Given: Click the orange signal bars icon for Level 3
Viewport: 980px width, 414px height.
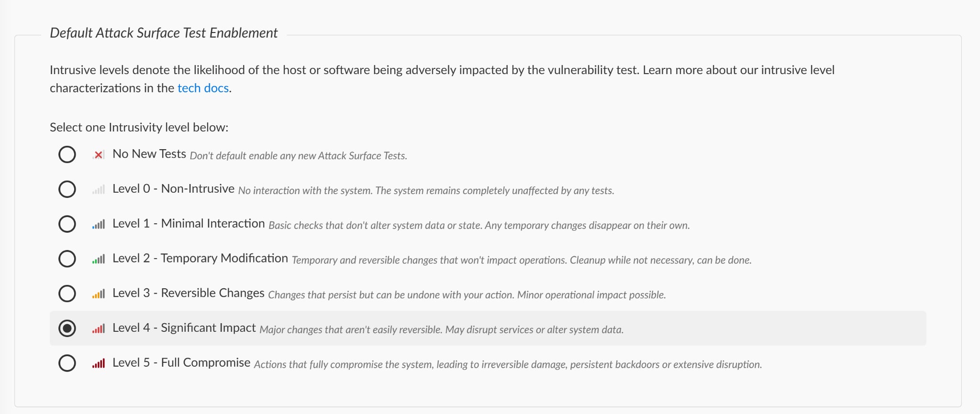Looking at the screenshot, I should tap(99, 294).
